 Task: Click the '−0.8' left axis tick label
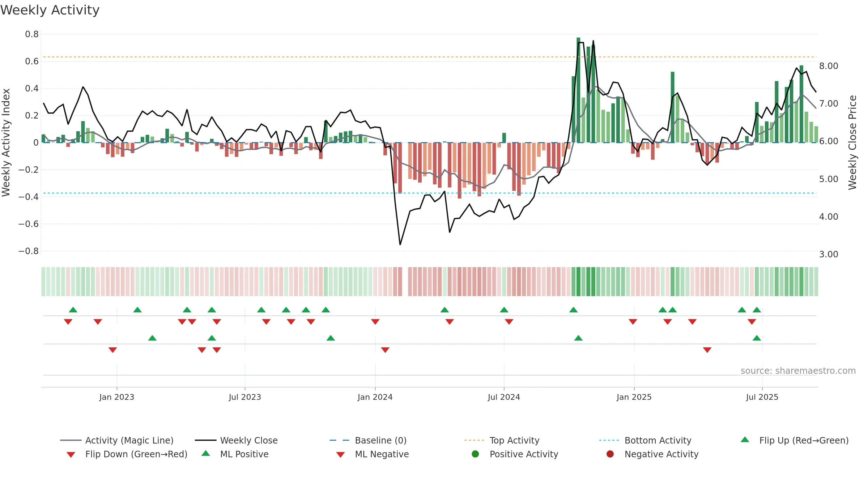click(x=29, y=251)
